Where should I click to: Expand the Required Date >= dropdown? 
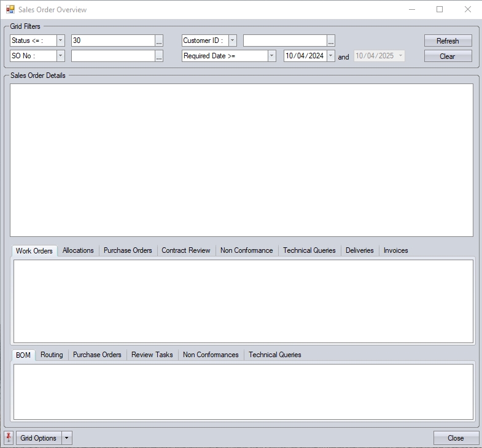(272, 56)
